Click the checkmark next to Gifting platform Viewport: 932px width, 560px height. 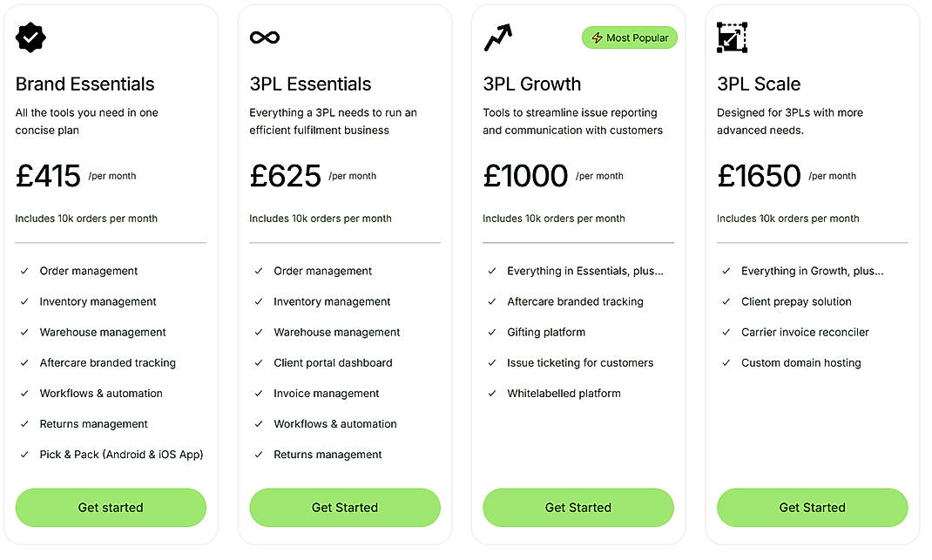(492, 332)
